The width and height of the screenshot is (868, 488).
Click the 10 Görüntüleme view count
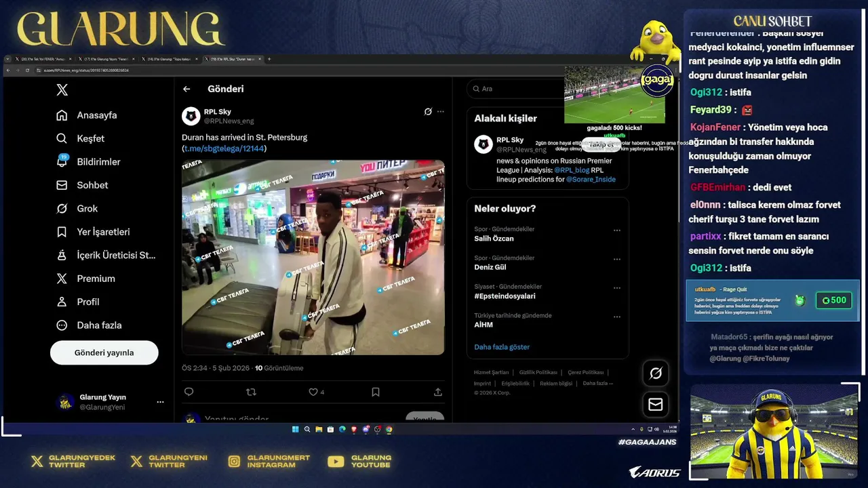pos(279,368)
